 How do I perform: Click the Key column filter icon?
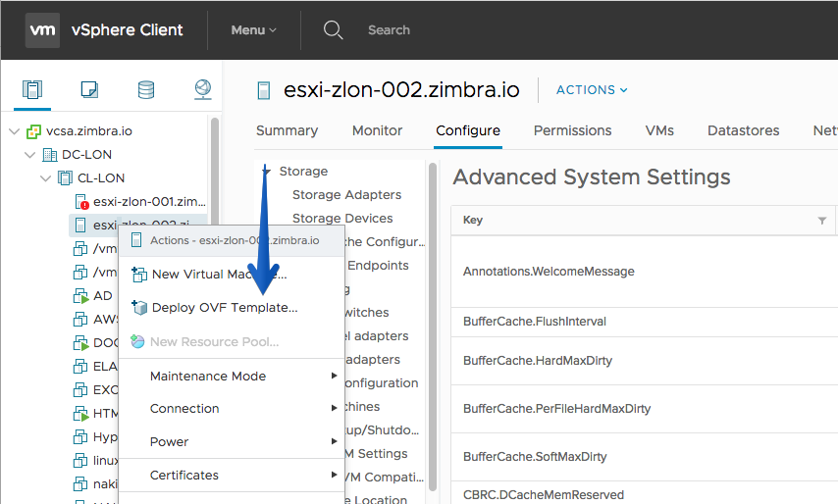click(822, 221)
